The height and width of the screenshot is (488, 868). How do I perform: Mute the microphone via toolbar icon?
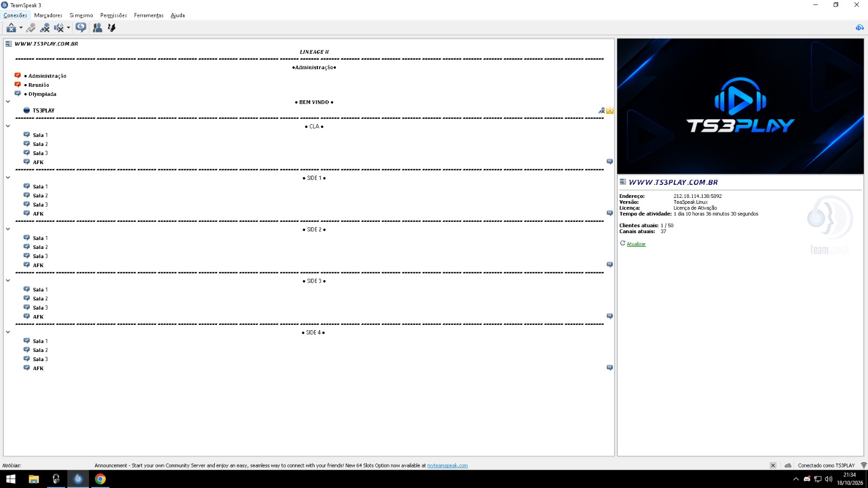click(x=45, y=28)
